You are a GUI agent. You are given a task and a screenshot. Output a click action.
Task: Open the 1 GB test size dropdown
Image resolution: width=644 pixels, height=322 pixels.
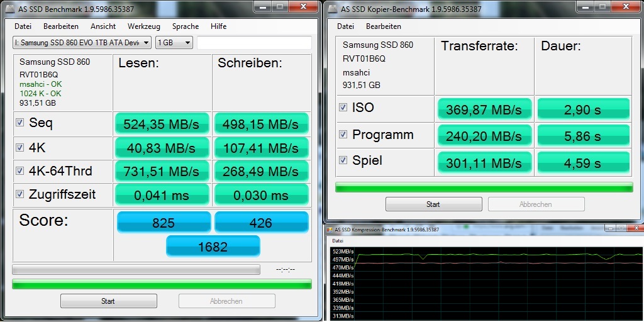pos(174,42)
